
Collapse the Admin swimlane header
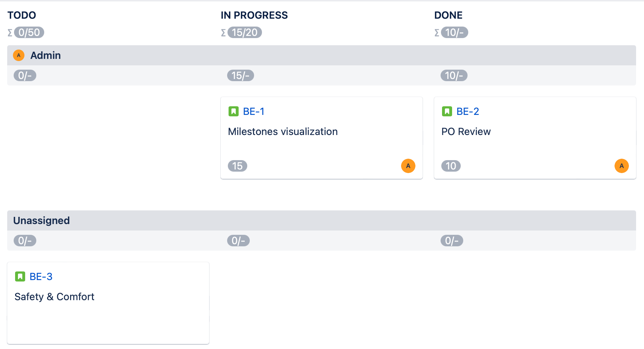point(46,55)
